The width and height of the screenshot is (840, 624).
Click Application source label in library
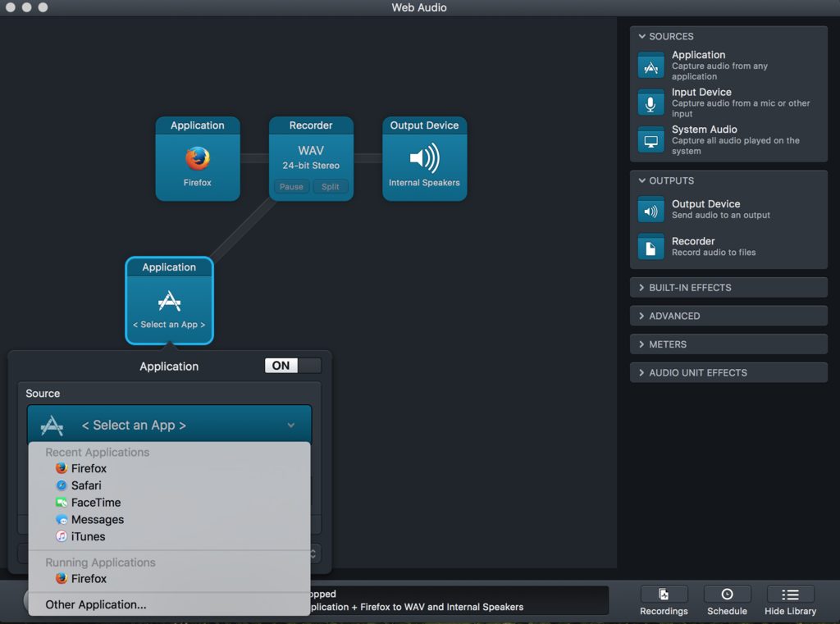tap(699, 55)
